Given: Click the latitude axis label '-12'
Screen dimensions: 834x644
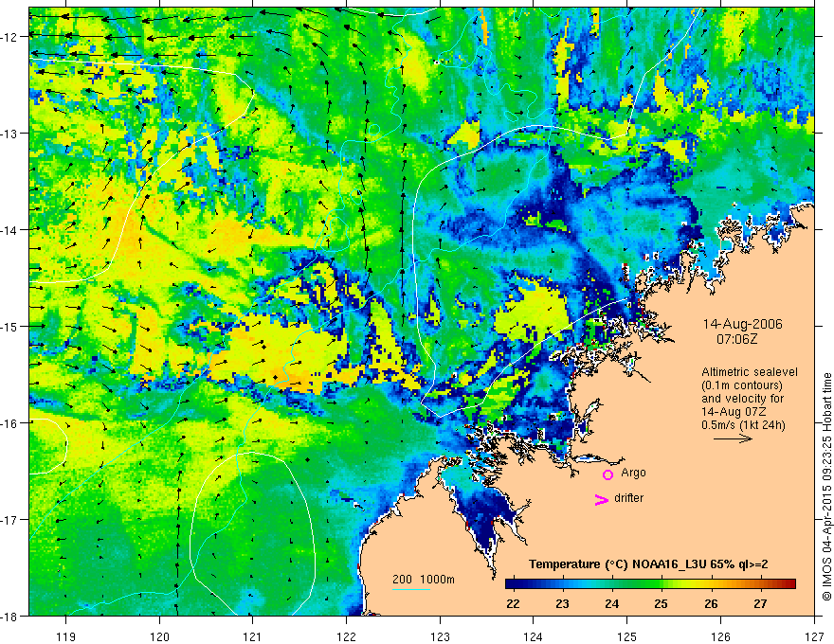Looking at the screenshot, I should pyautogui.click(x=9, y=37).
